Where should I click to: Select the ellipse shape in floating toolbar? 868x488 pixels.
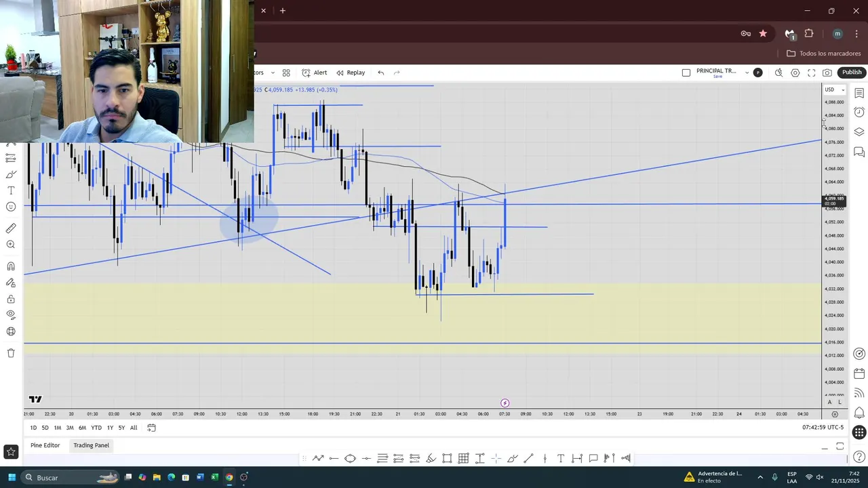tap(350, 458)
